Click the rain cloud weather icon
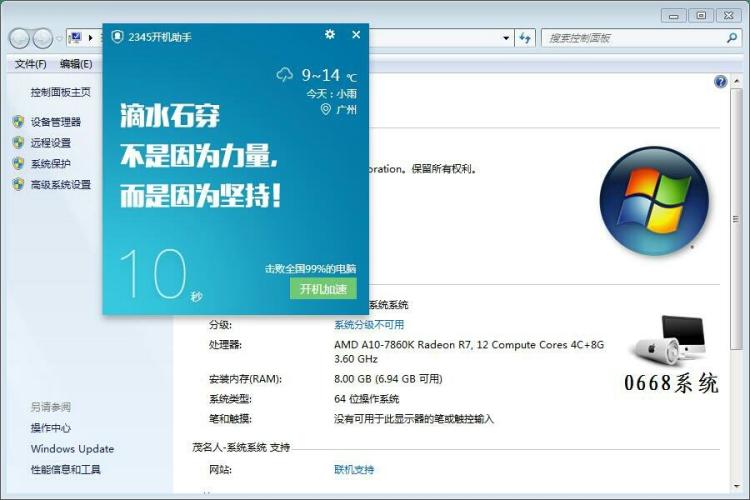Image resolution: width=750 pixels, height=500 pixels. tap(285, 75)
